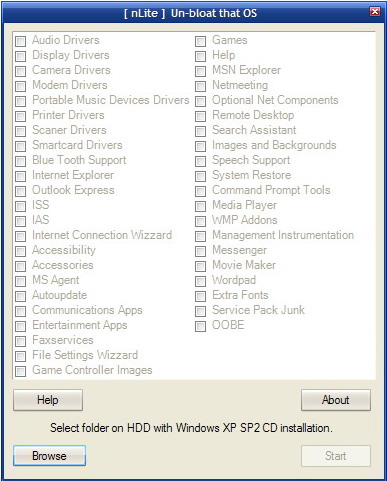This screenshot has width=387, height=481.
Task: Enable the Camera Drivers checkbox
Action: pyautogui.click(x=20, y=71)
